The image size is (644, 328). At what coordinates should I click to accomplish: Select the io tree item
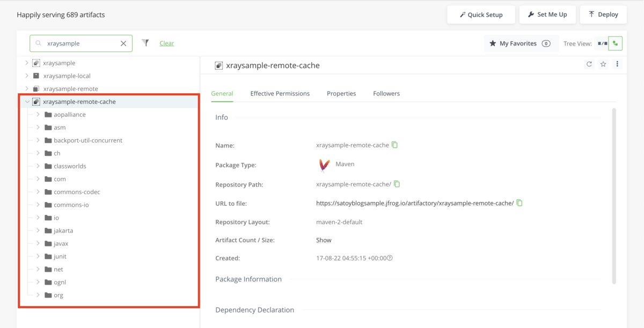56,218
